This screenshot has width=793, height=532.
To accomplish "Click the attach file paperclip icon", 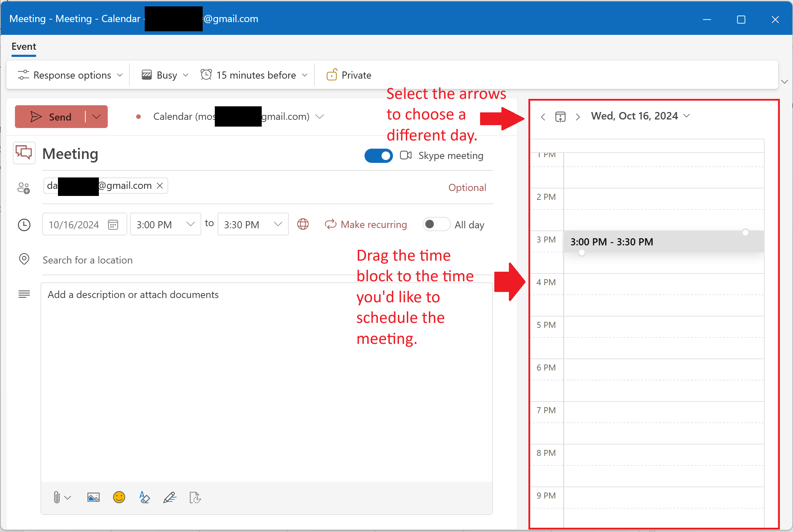I will (57, 497).
